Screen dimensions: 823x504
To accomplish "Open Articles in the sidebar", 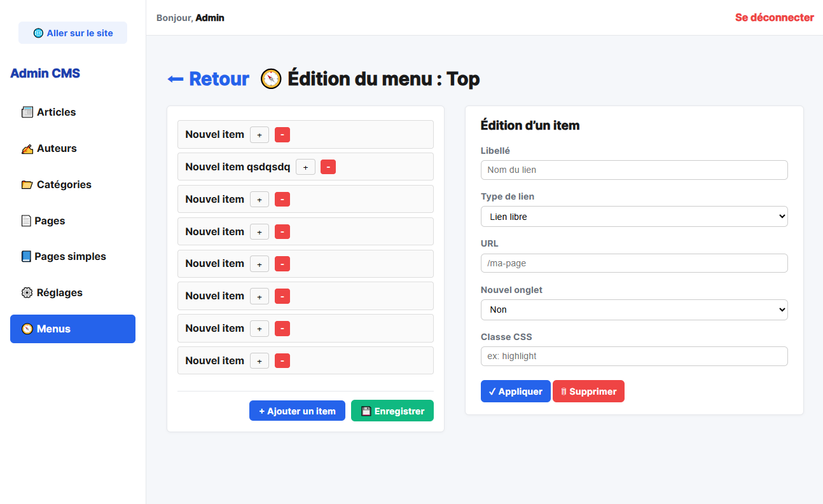I will tap(56, 112).
